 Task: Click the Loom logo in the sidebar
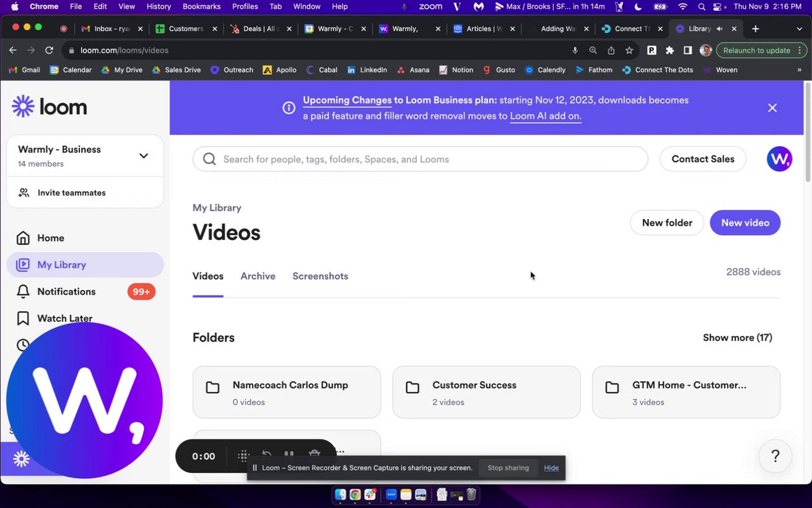[49, 107]
